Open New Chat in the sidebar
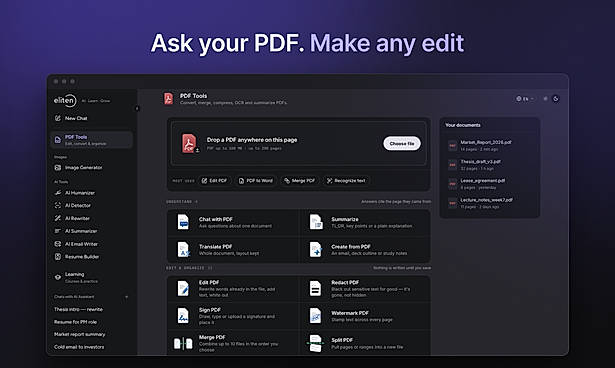This screenshot has width=615, height=368. [92, 118]
